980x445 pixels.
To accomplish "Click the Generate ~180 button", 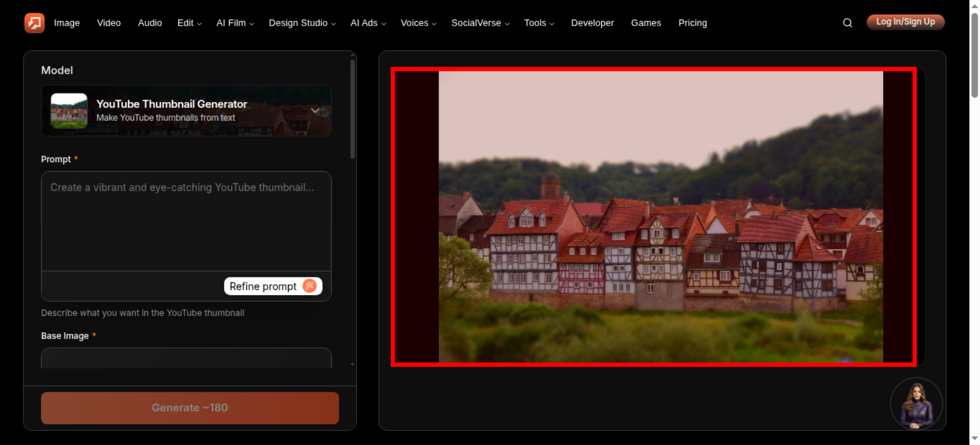I will [190, 408].
